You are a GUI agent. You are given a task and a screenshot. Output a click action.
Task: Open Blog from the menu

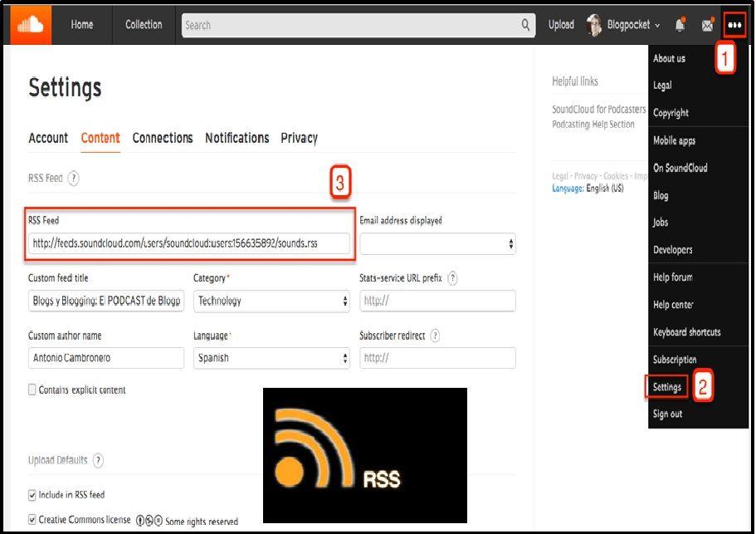661,195
